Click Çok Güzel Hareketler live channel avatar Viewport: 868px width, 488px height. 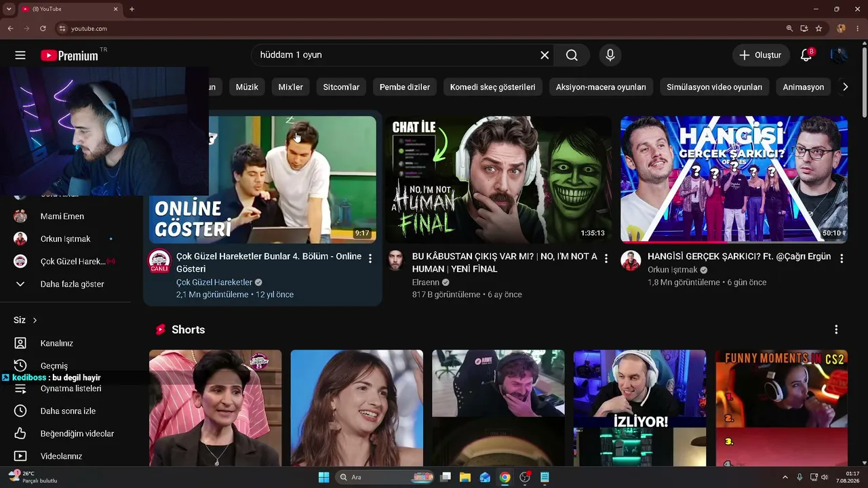point(159,261)
